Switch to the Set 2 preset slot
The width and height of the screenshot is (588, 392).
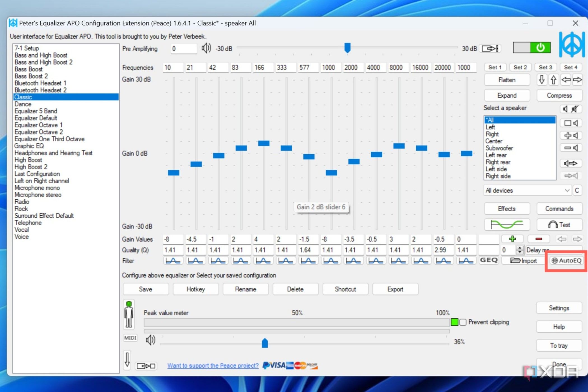point(520,67)
